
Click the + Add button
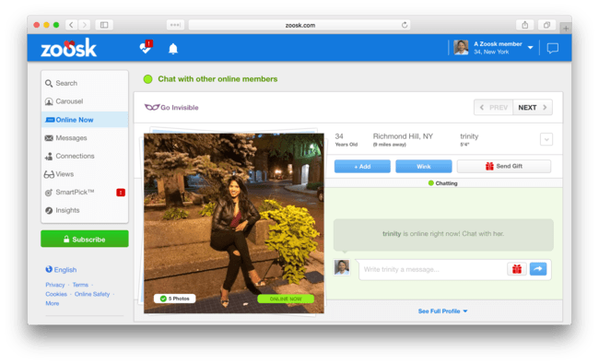click(362, 167)
